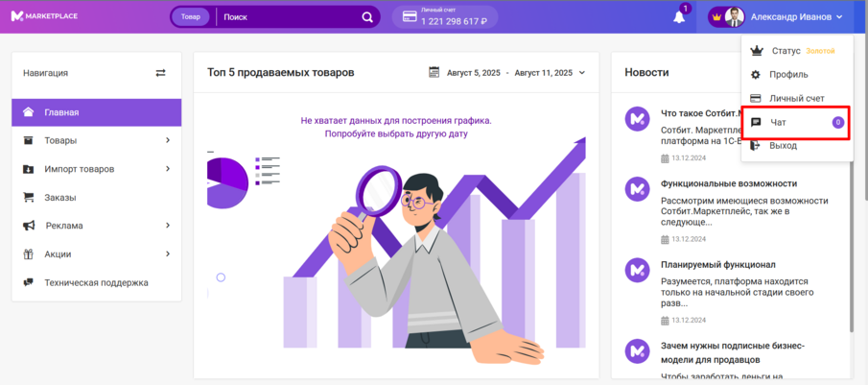868x385 pixels.
Task: Click the crown icon beside Статус
Action: pyautogui.click(x=756, y=51)
